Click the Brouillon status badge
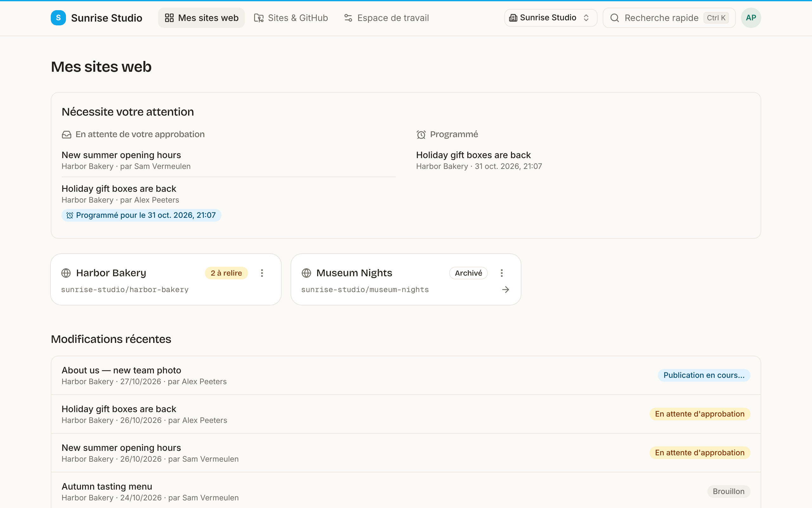The width and height of the screenshot is (812, 508). (729, 491)
